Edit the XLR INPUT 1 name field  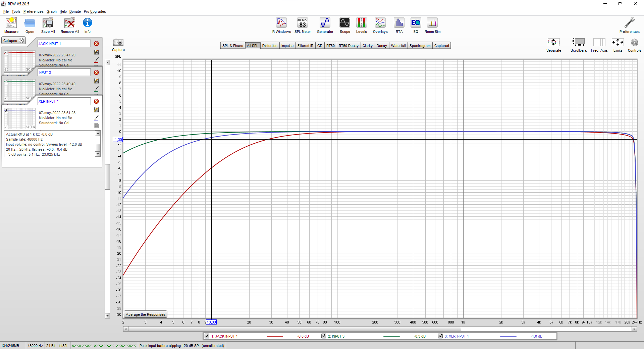pyautogui.click(x=64, y=101)
